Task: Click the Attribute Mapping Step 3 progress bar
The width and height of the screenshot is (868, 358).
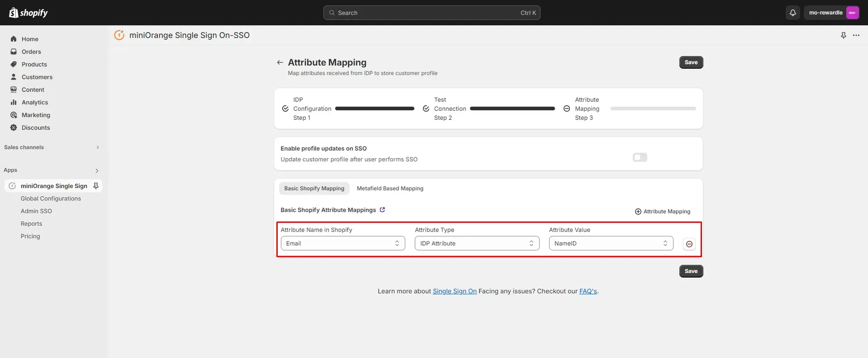Action: tap(653, 108)
